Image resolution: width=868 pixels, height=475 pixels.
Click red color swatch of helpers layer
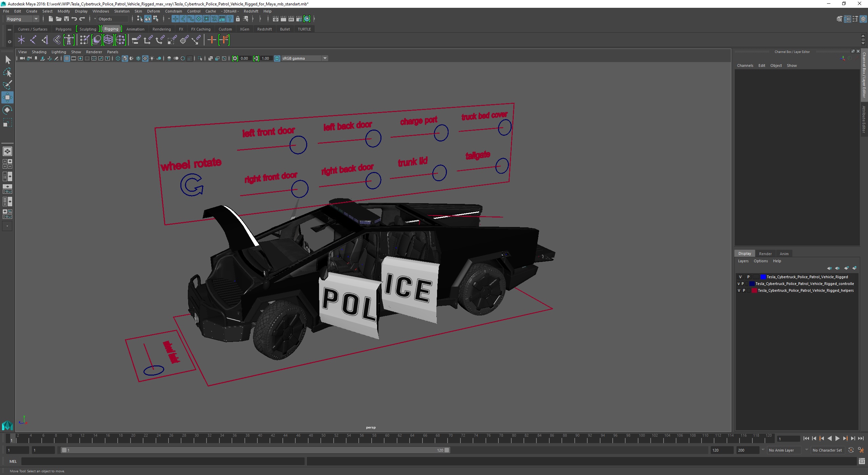(754, 290)
